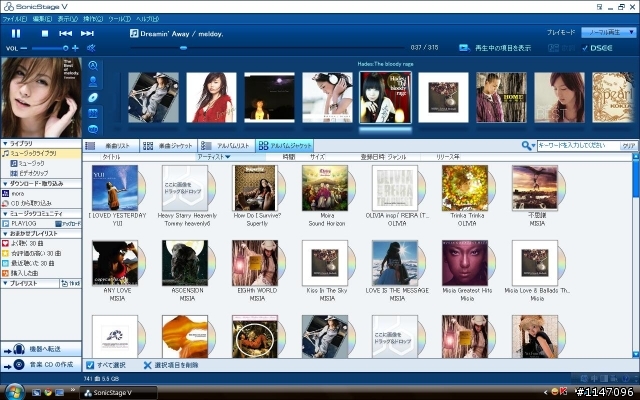The height and width of the screenshot is (400, 640).
Task: Select CD から取り込み in the sidebar
Action: tap(27, 203)
